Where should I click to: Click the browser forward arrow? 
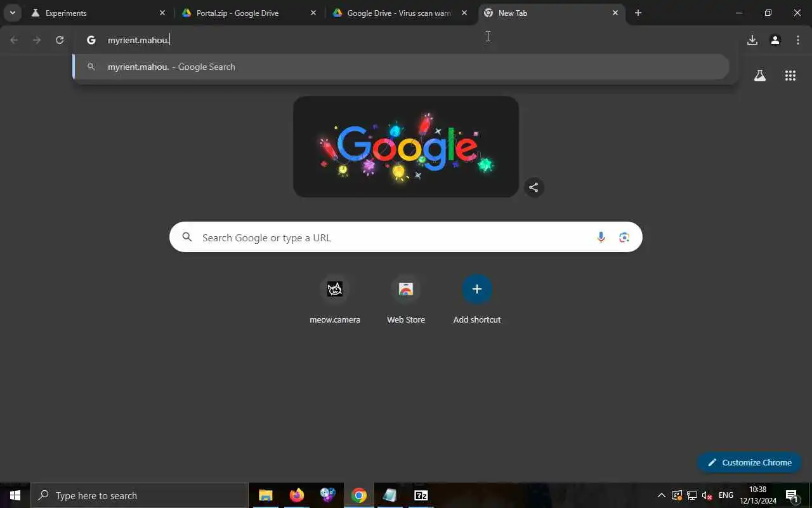pyautogui.click(x=37, y=40)
